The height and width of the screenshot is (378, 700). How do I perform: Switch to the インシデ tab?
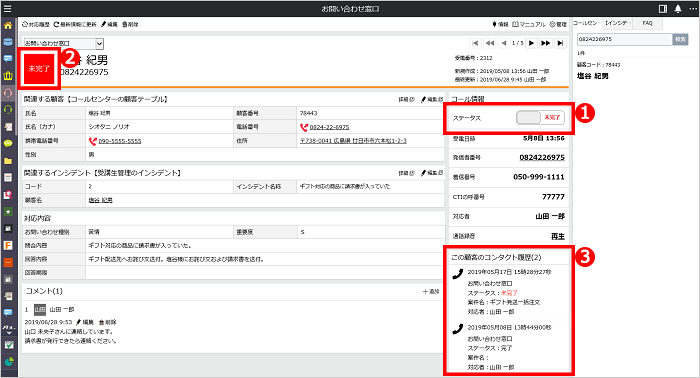[x=617, y=23]
